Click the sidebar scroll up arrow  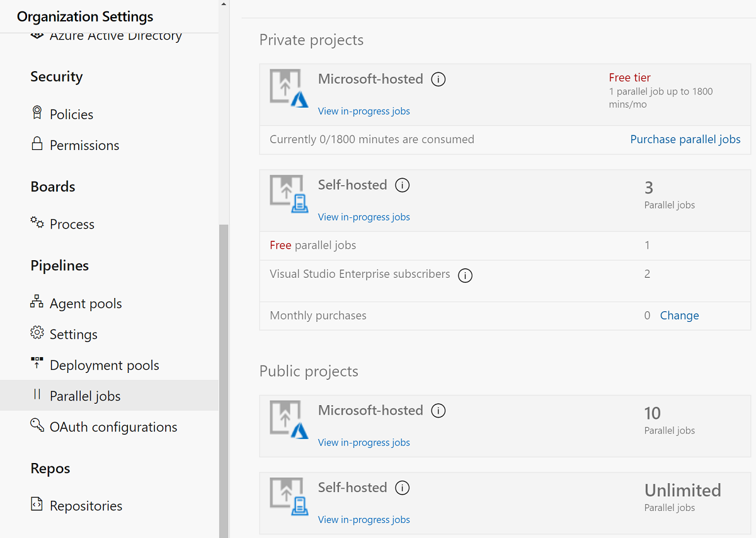[224, 4]
